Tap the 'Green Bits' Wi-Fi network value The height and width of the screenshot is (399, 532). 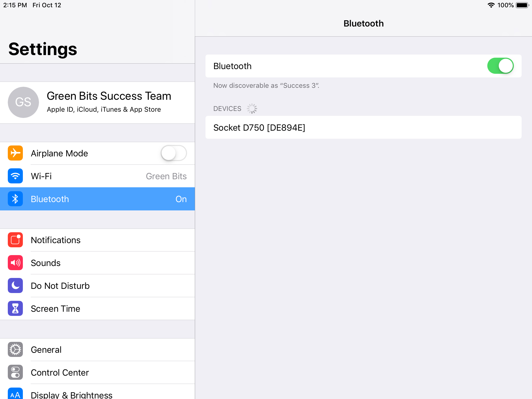(166, 176)
